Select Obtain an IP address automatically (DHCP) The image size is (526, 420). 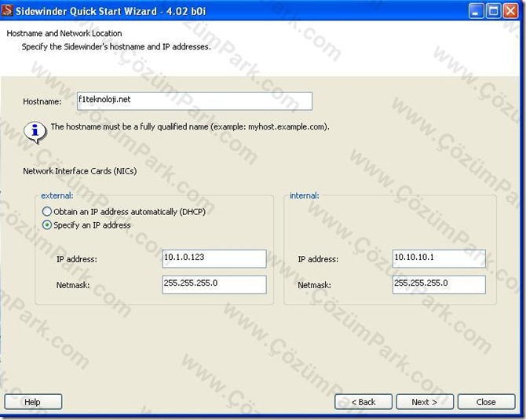coord(47,211)
